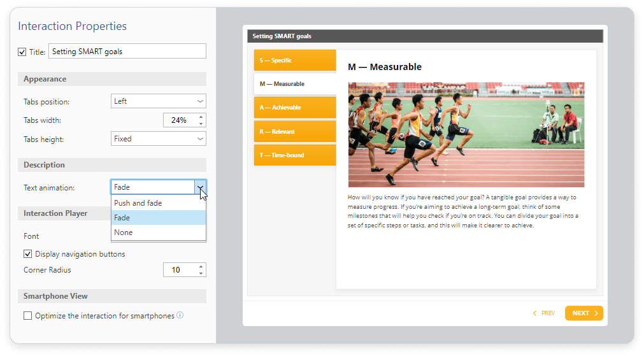Open the Tabs position dropdown
This screenshot has height=356, width=644.
point(158,101)
